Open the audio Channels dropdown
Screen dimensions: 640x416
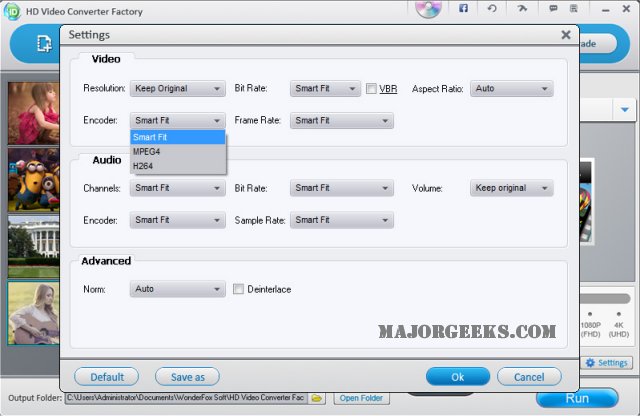178,188
